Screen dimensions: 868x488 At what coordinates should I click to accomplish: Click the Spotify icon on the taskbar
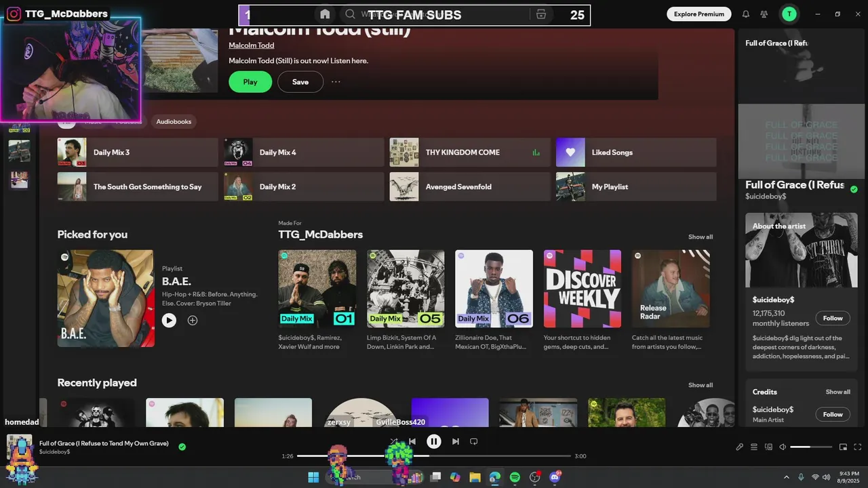515,477
